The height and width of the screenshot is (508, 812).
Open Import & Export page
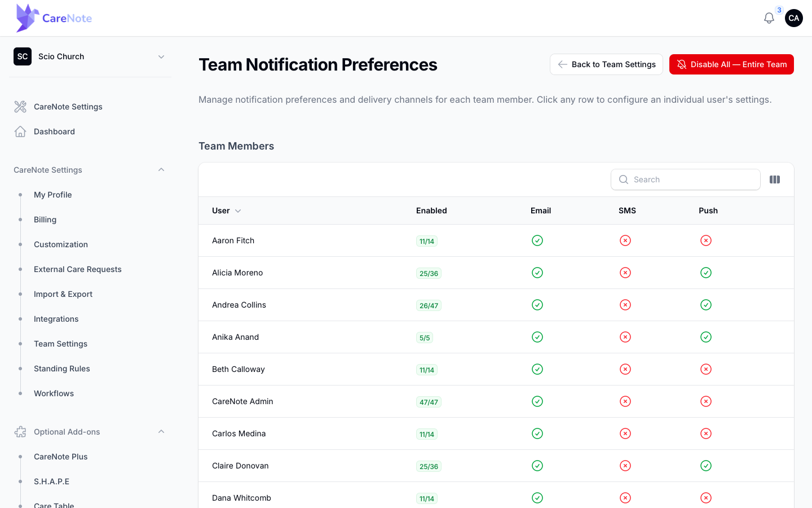[x=63, y=294]
